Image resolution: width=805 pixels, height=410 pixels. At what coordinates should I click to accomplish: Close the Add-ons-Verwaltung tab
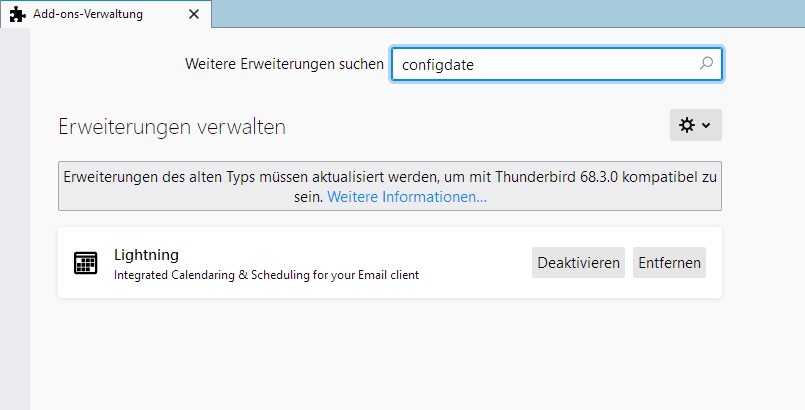[x=194, y=14]
